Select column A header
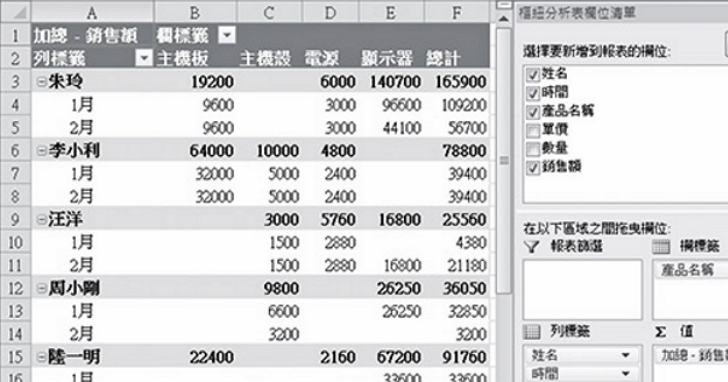The height and width of the screenshot is (382, 728). point(92,12)
